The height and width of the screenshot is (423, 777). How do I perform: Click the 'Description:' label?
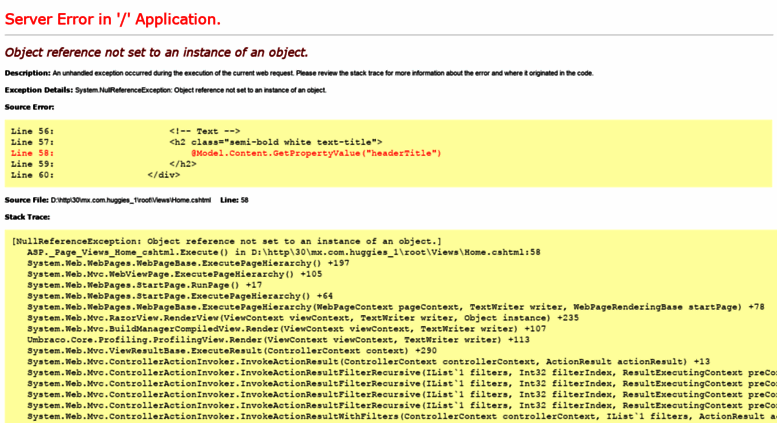click(x=27, y=73)
